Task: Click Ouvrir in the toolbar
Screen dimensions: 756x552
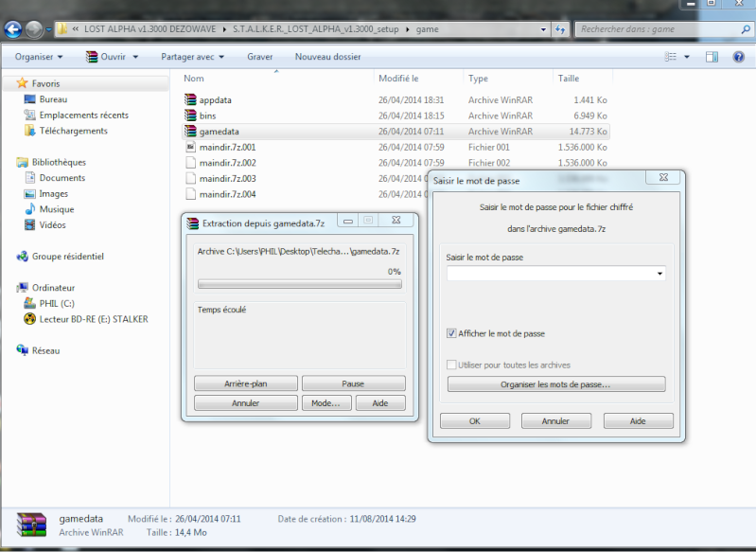Action: tap(106, 57)
